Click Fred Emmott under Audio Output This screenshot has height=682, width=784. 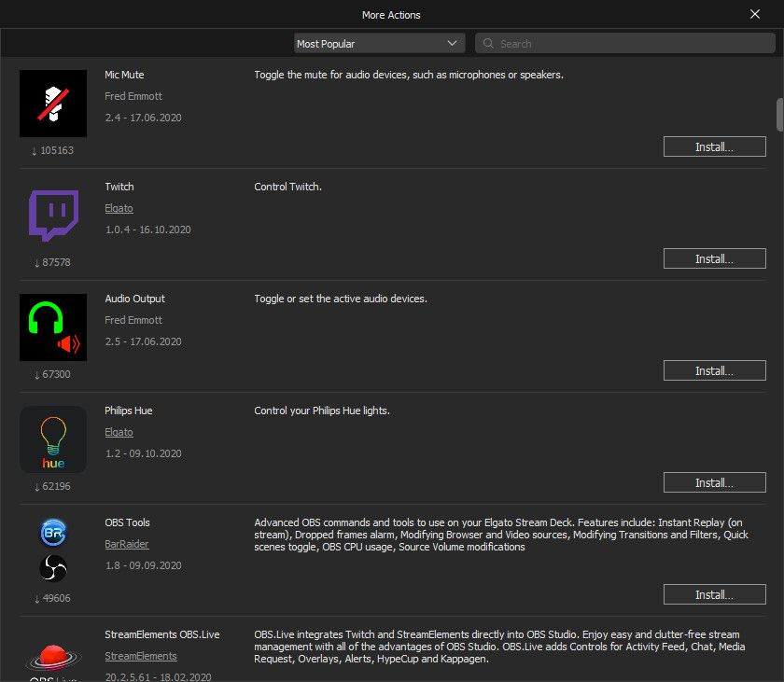coord(133,320)
